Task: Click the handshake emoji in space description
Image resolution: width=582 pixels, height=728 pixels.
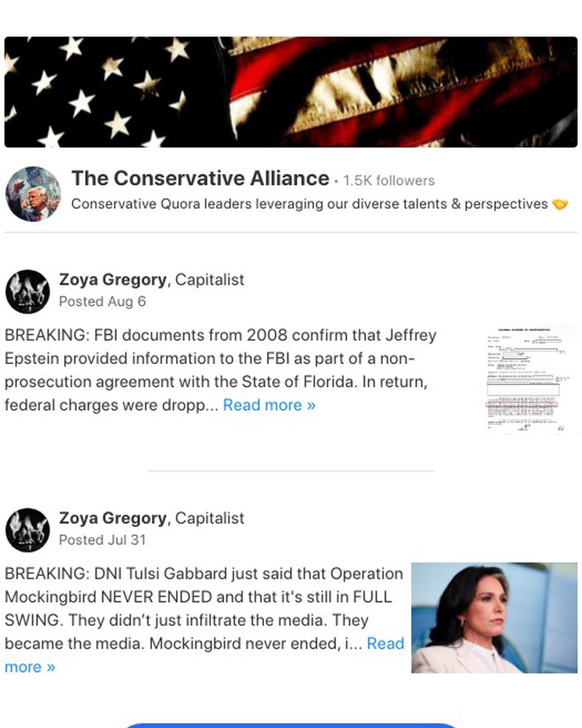Action: pyautogui.click(x=560, y=205)
